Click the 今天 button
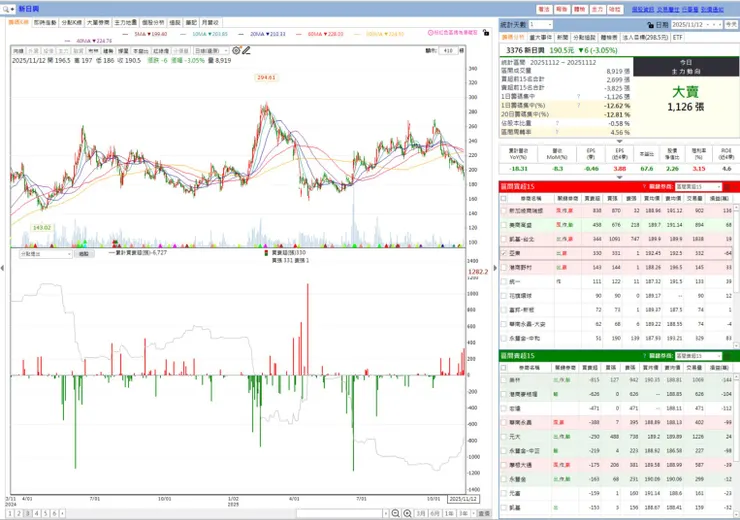 [x=731, y=25]
